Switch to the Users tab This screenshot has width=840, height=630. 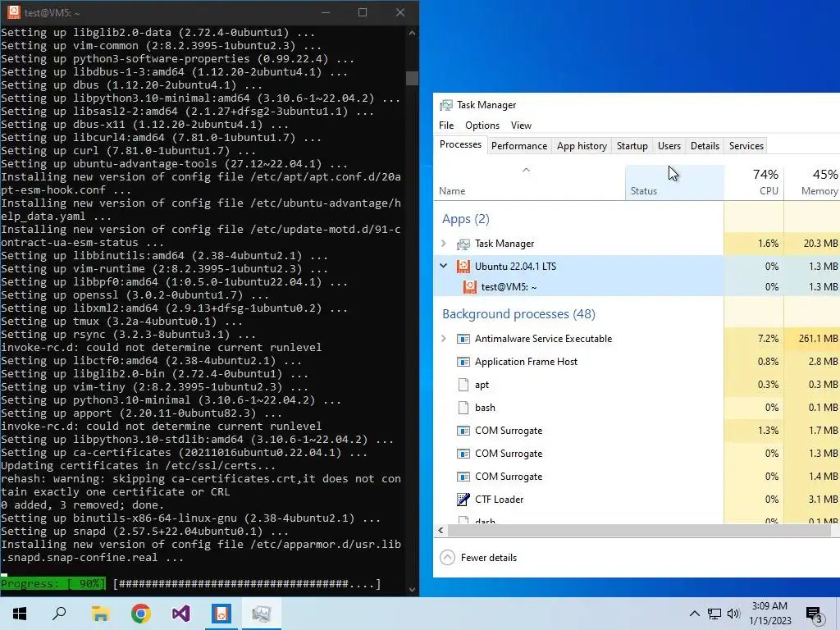669,146
